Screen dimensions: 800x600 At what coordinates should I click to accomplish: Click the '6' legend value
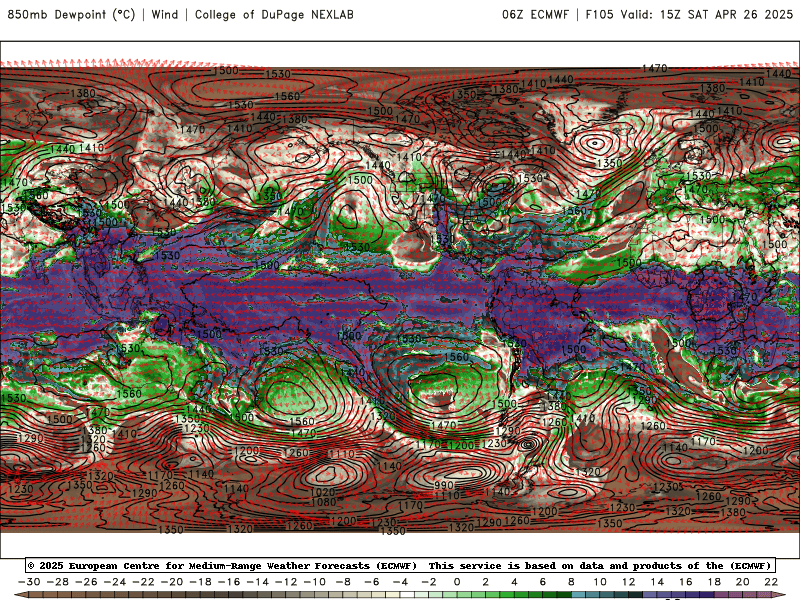tap(543, 582)
